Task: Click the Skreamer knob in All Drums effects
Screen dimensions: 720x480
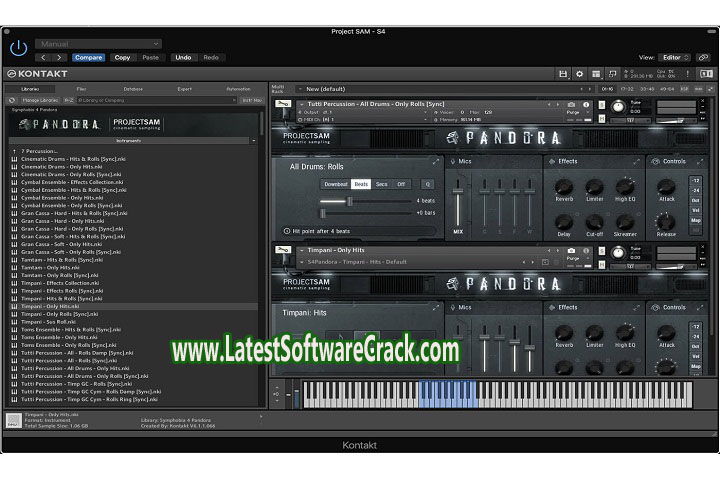Action: [x=624, y=222]
